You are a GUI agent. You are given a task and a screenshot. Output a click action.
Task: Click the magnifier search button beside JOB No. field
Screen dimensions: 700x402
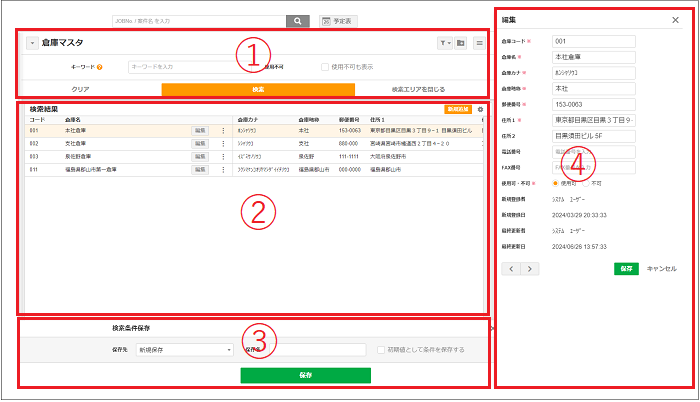click(298, 20)
